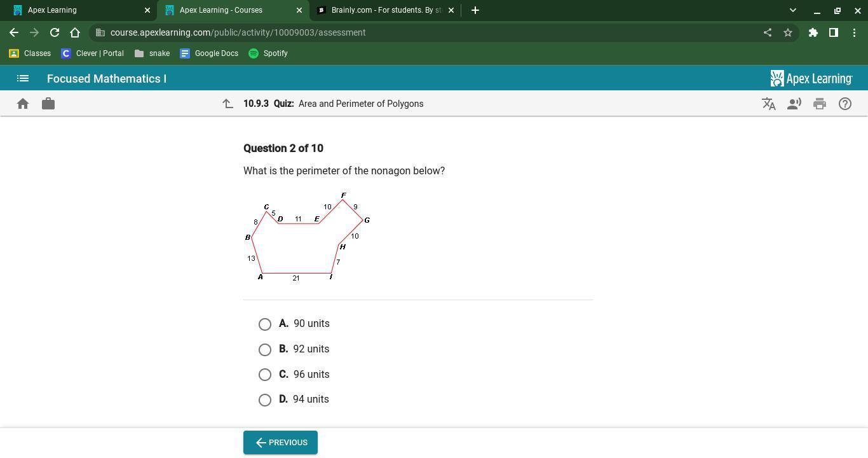Close the Apex Learning tab
The height and width of the screenshot is (458, 868).
point(147,10)
